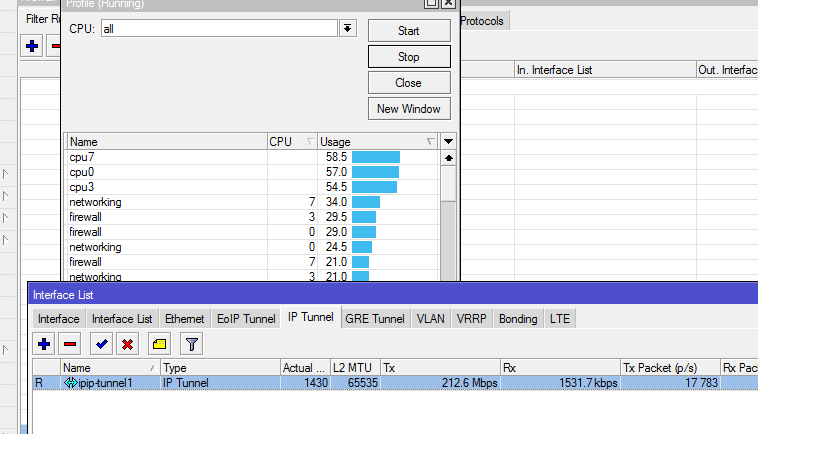This screenshot has height=460, width=819.
Task: Select firewall row with 29.0 usage
Action: click(253, 232)
